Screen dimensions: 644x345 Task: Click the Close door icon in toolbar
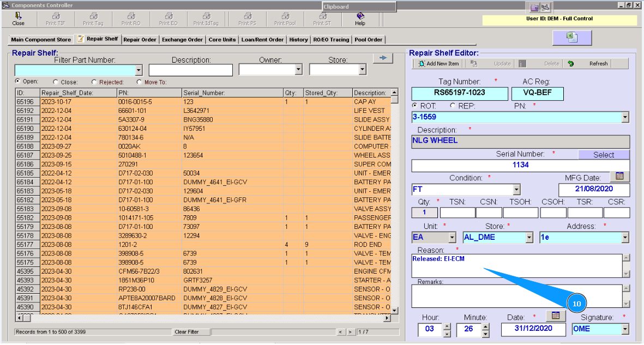tap(18, 16)
